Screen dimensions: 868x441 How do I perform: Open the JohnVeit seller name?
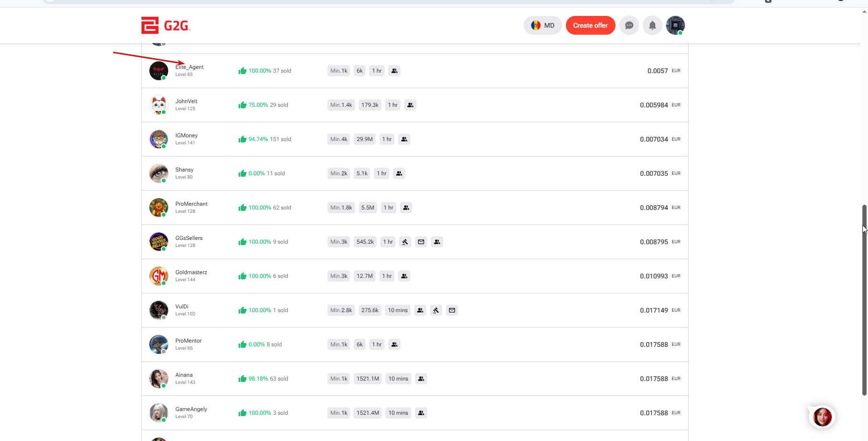pyautogui.click(x=186, y=101)
